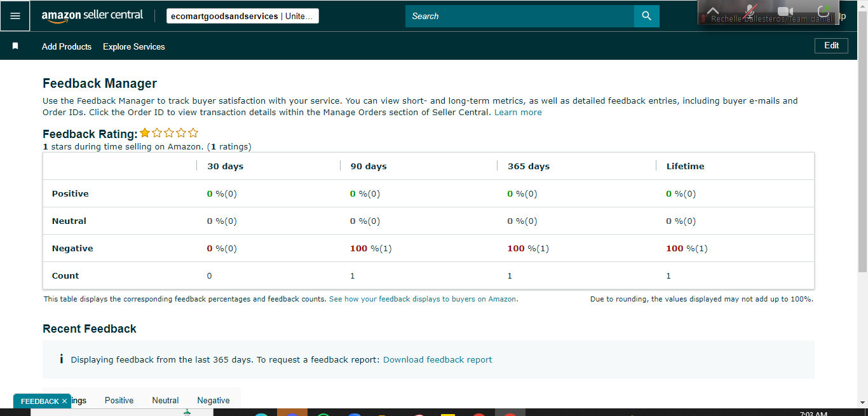
Task: Switch to the Positive feedback tab
Action: (x=119, y=400)
